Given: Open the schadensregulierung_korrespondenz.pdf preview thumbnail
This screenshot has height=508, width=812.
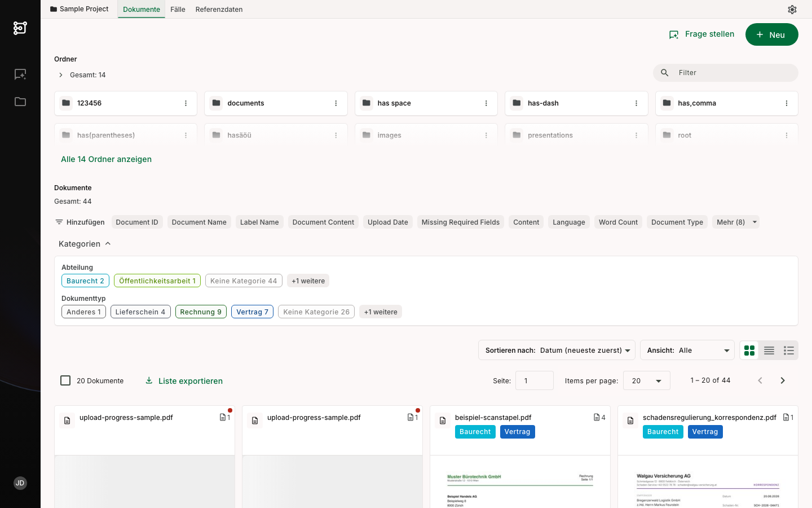Looking at the screenshot, I should [708, 481].
